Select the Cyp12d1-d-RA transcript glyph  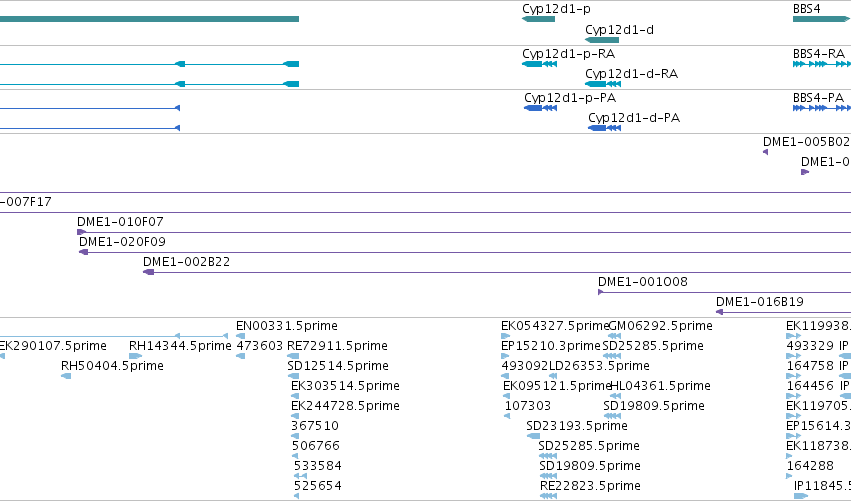[603, 84]
